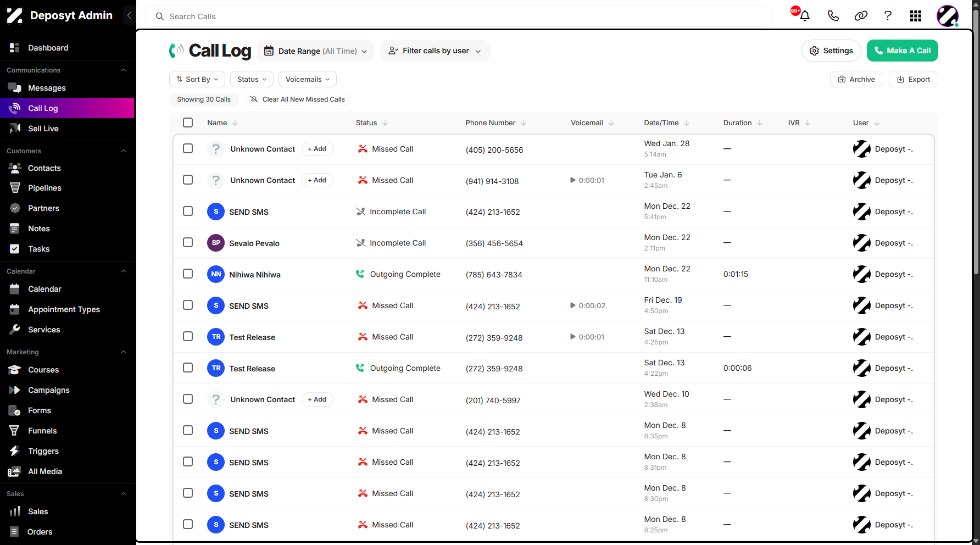Open the Sort By dropdown
Image resolution: width=980 pixels, height=545 pixels.
point(197,79)
